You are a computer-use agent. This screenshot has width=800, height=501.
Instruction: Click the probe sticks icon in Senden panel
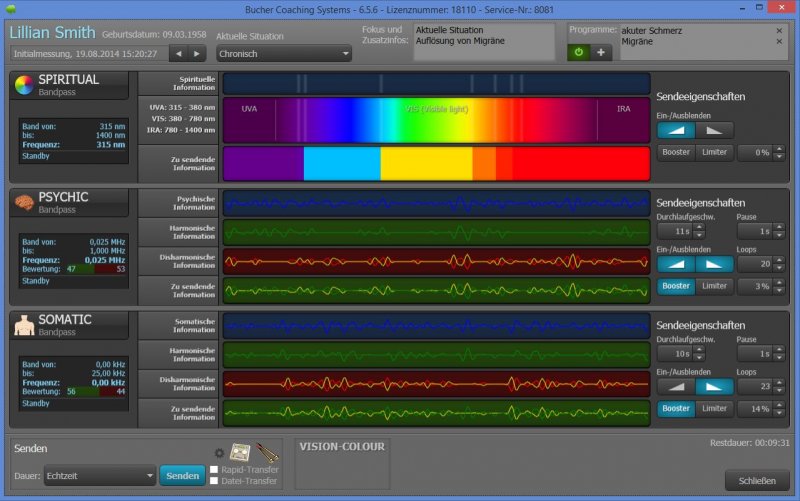[266, 452]
